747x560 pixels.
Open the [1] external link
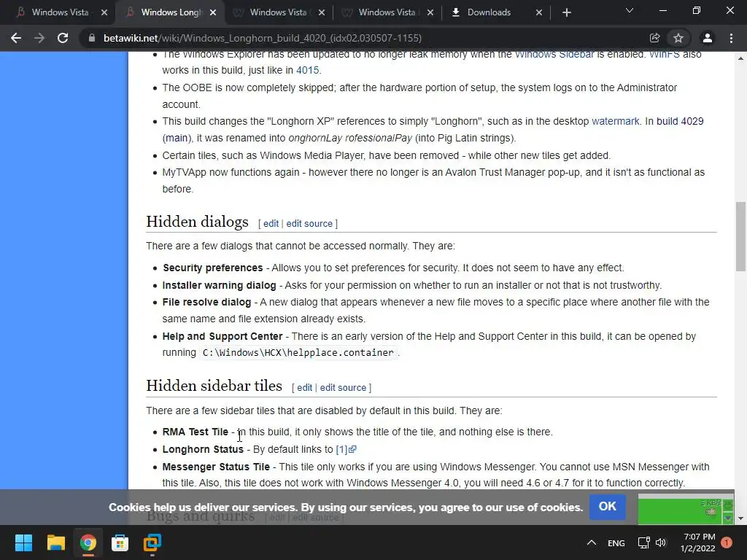346,449
